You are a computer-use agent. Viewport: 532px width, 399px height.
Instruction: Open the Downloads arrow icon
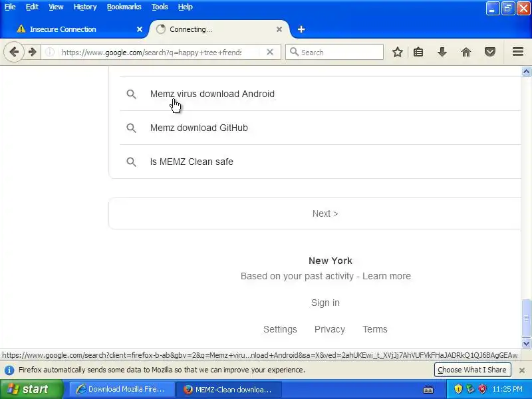(x=442, y=52)
